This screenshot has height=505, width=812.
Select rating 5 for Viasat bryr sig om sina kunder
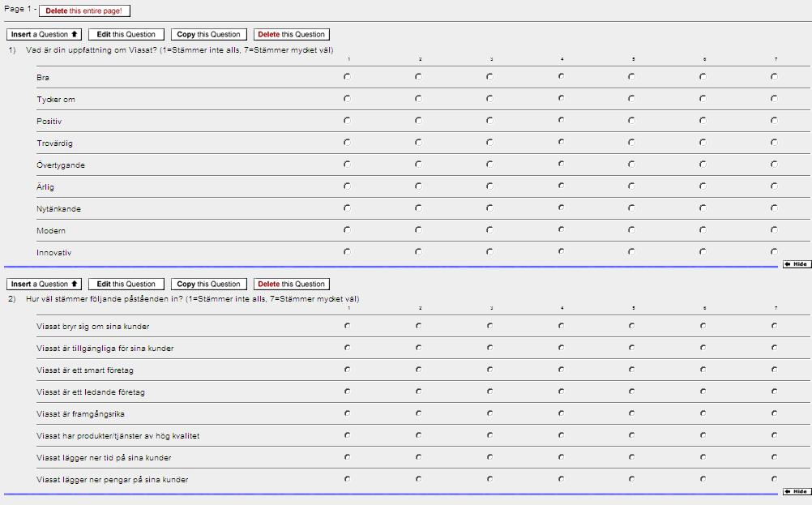pyautogui.click(x=631, y=326)
